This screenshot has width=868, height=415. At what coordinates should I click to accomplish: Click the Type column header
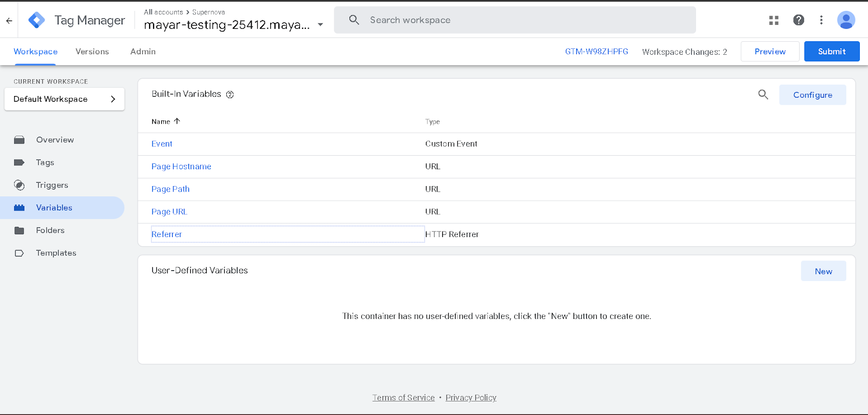coord(432,122)
